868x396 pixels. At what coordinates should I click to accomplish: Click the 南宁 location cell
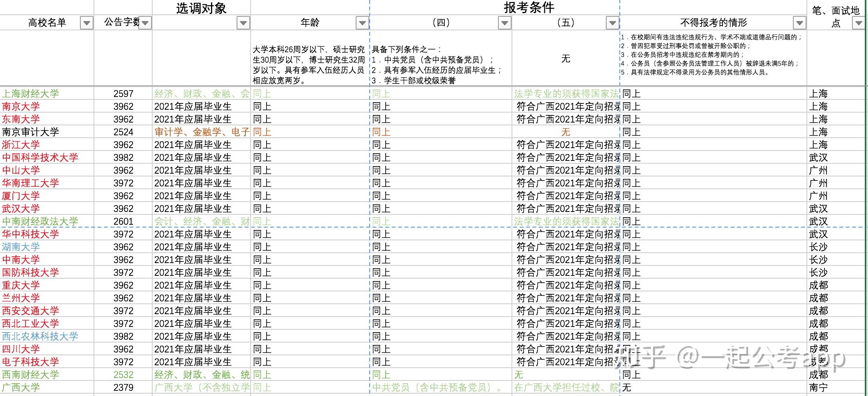tap(836, 388)
